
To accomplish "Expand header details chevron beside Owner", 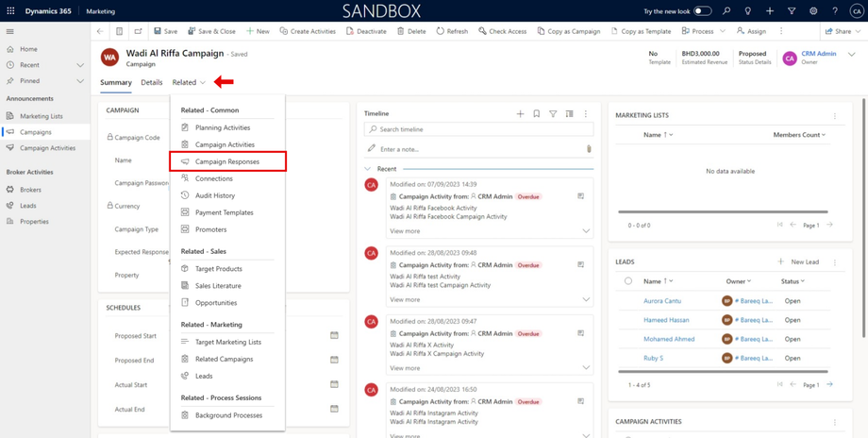I will point(852,54).
